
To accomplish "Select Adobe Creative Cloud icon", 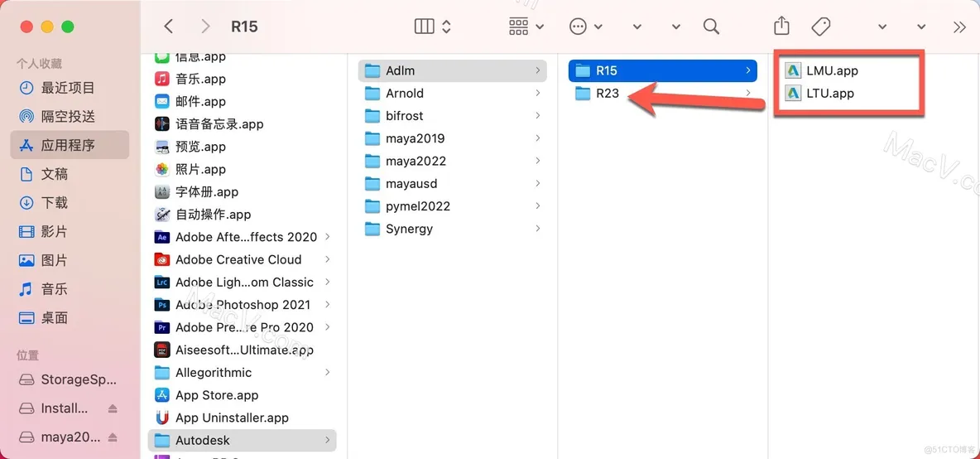I will coord(162,259).
